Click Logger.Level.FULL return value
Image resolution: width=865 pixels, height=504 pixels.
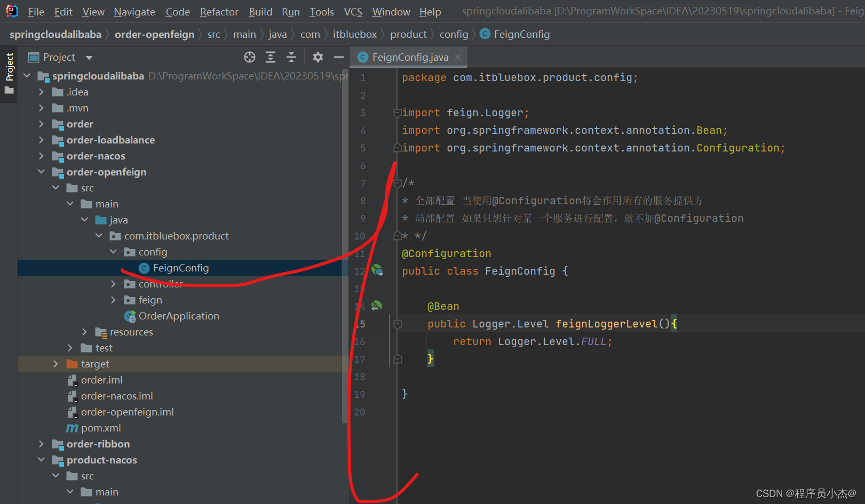coord(552,341)
